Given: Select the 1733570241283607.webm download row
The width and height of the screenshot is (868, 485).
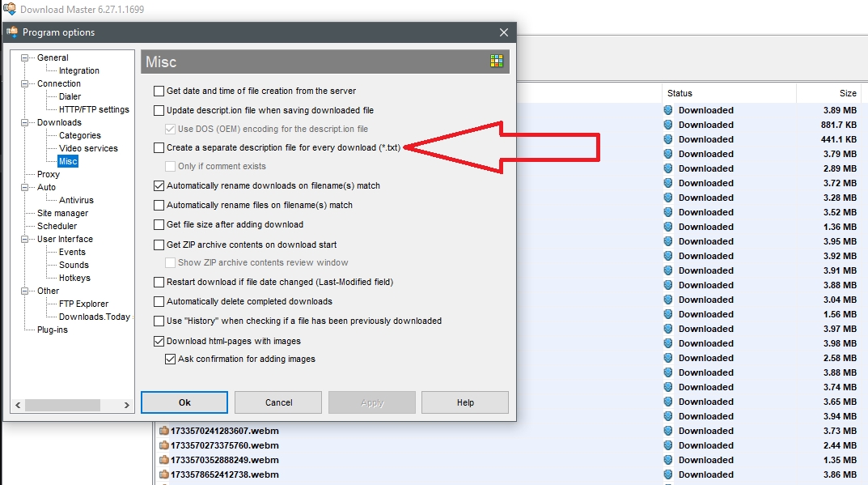Looking at the screenshot, I should [x=510, y=431].
